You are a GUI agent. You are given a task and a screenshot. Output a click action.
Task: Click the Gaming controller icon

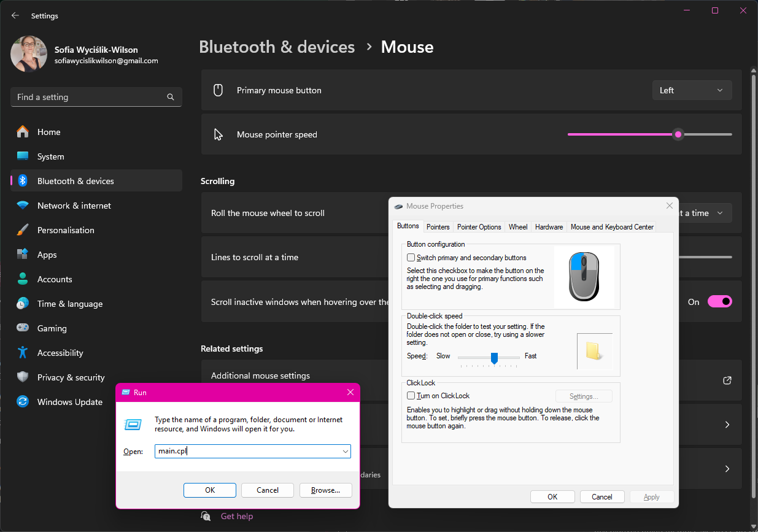[x=23, y=328]
